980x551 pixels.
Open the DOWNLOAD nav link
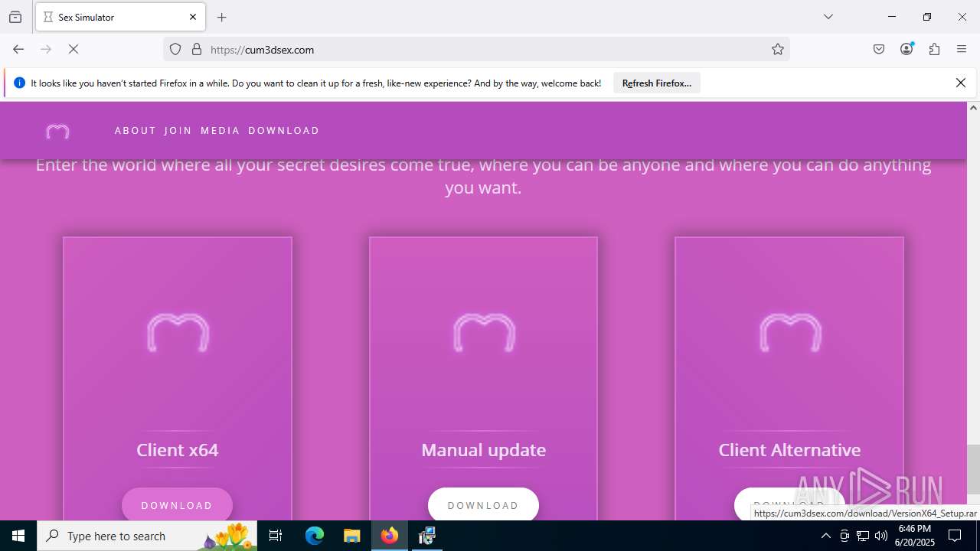pyautogui.click(x=283, y=131)
